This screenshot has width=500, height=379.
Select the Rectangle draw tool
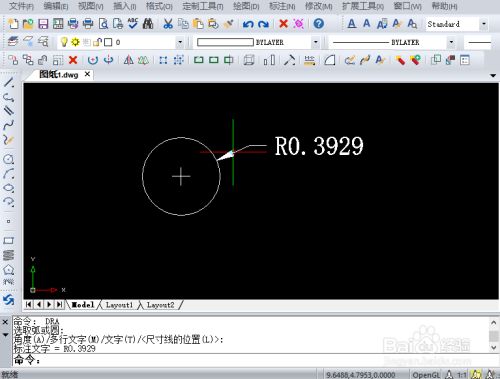point(8,241)
